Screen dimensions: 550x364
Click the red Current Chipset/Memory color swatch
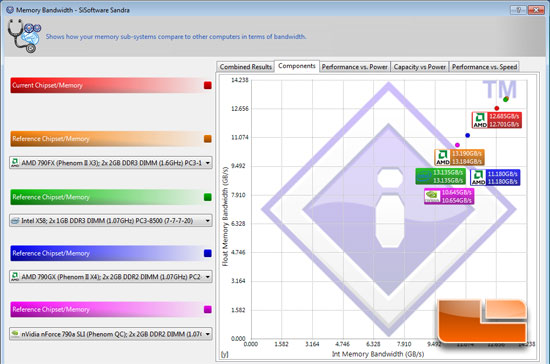[208, 85]
